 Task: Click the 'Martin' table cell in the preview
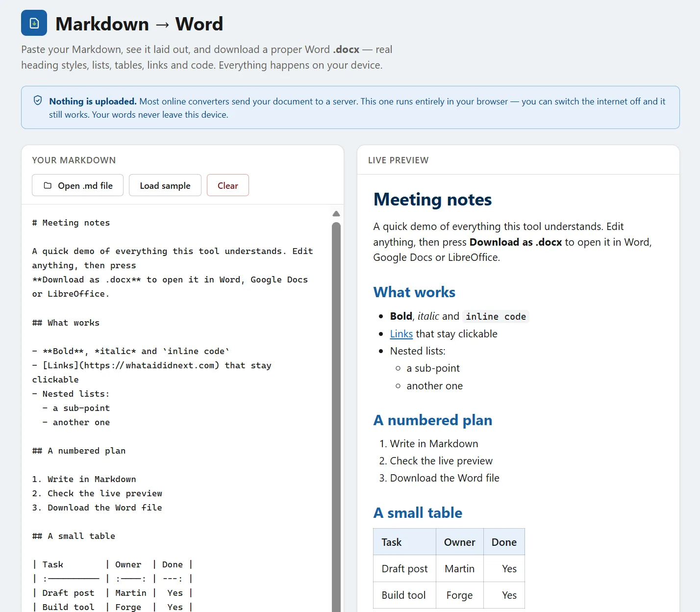click(460, 568)
